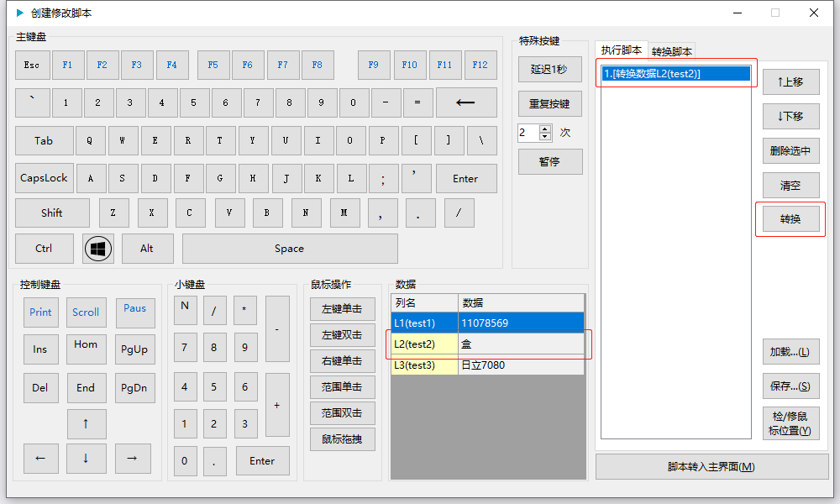Click the Ins control key

40,349
